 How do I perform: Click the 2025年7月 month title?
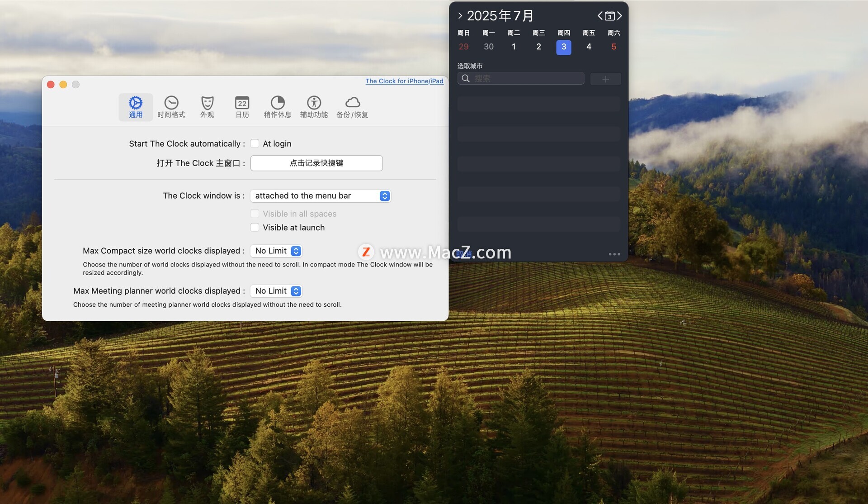pos(500,16)
